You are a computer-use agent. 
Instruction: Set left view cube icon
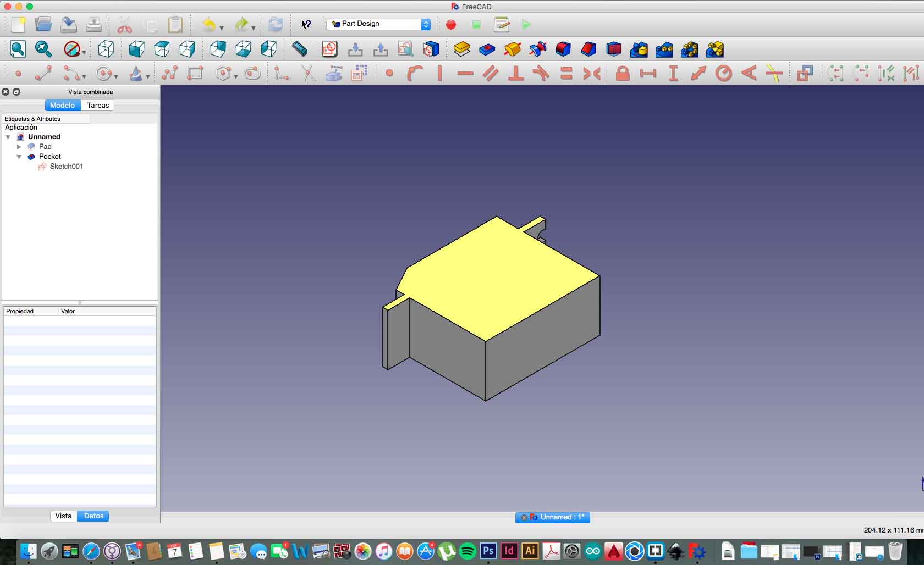pos(268,49)
